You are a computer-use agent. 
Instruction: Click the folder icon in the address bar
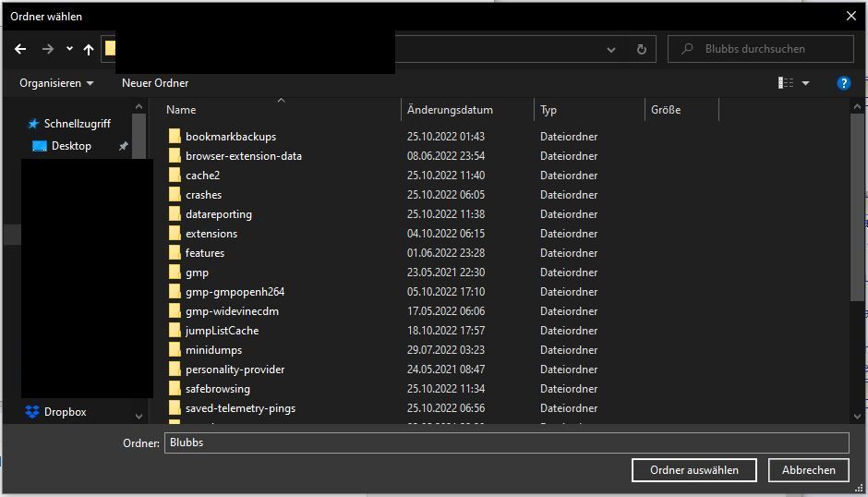(x=110, y=48)
